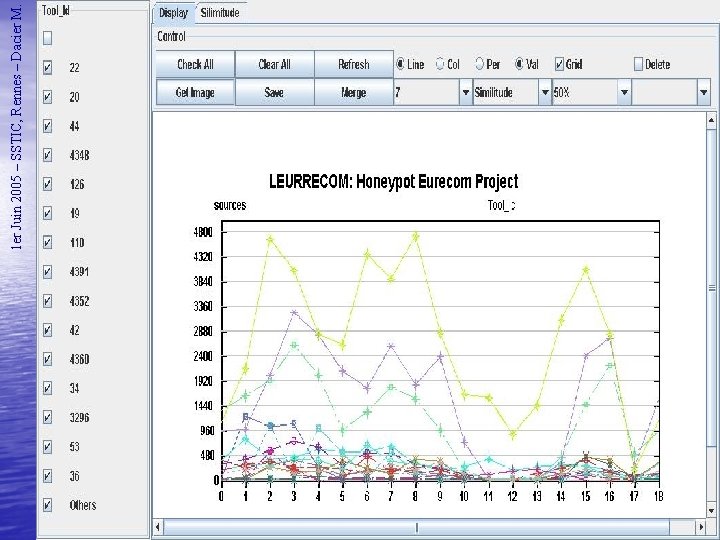This screenshot has height=540, width=720.
Task: Click the vertical scrollbar down arrow
Action: click(x=711, y=511)
